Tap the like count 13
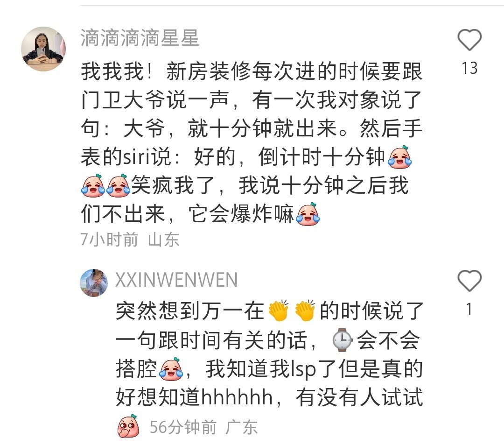504x445 pixels. point(469,68)
